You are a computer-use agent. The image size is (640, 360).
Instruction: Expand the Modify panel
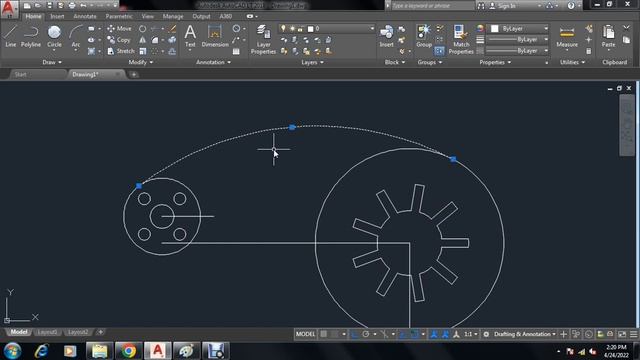(x=141, y=62)
